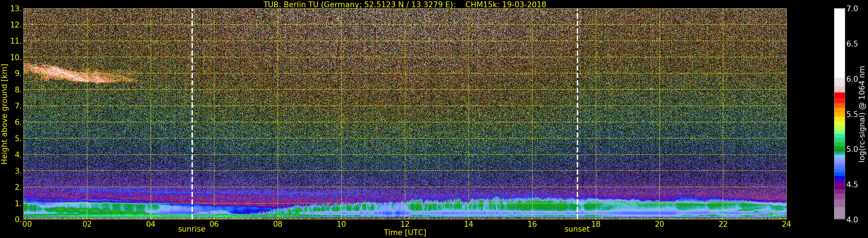The image size is (868, 238).
Task: Click the time axis tick '04'
Action: [151, 224]
